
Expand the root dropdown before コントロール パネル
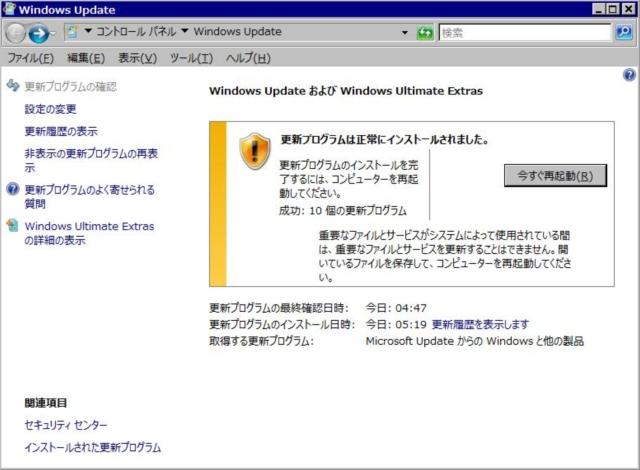[88, 31]
